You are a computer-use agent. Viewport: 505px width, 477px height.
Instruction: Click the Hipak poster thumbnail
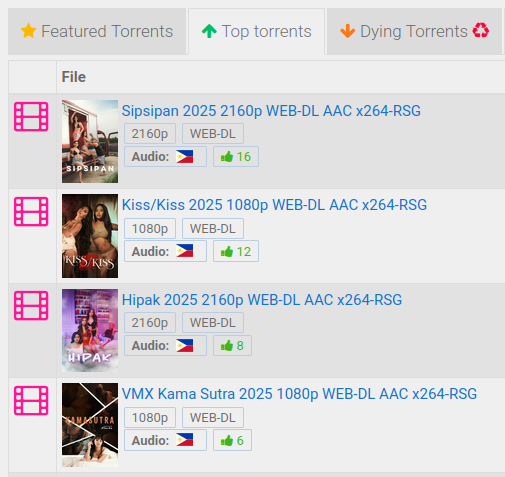click(90, 330)
